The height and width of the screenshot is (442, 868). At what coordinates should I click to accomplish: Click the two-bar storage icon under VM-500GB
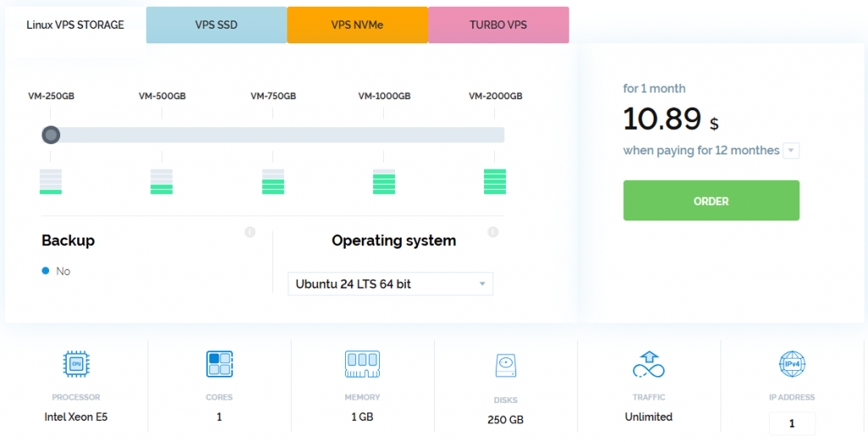coord(162,182)
